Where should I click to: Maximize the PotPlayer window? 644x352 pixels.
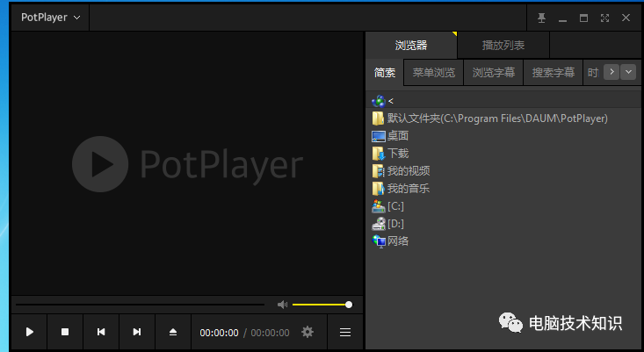tap(583, 18)
